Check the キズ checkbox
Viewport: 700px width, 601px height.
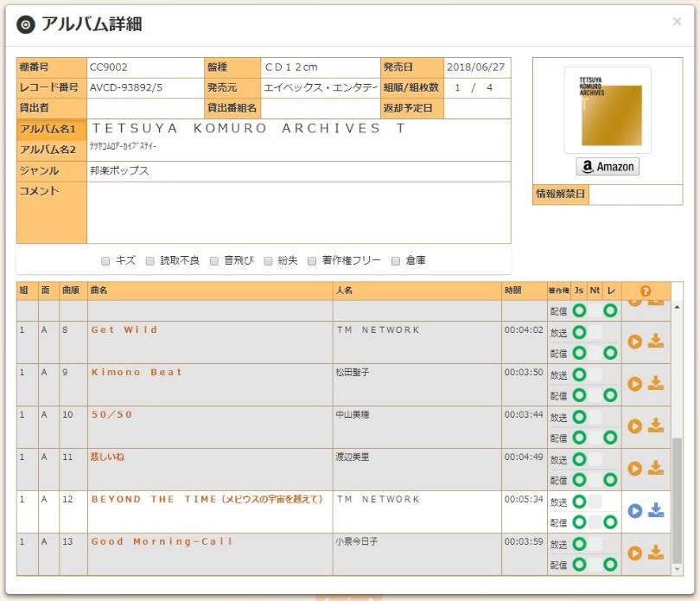coord(105,261)
